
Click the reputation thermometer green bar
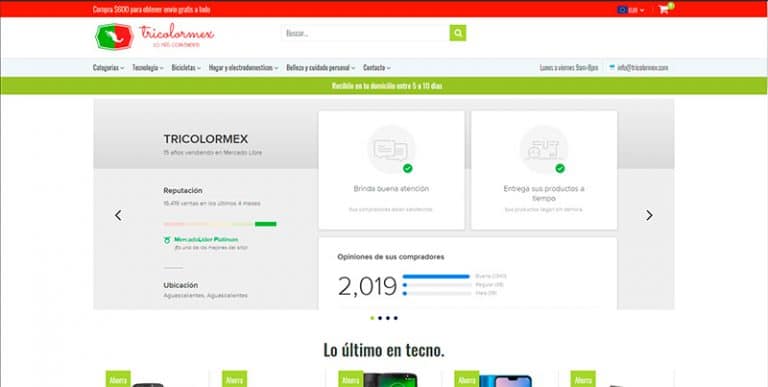(x=265, y=224)
